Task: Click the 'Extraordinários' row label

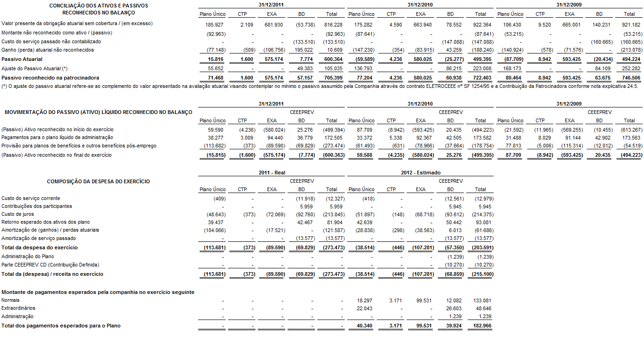Action: 18,308
